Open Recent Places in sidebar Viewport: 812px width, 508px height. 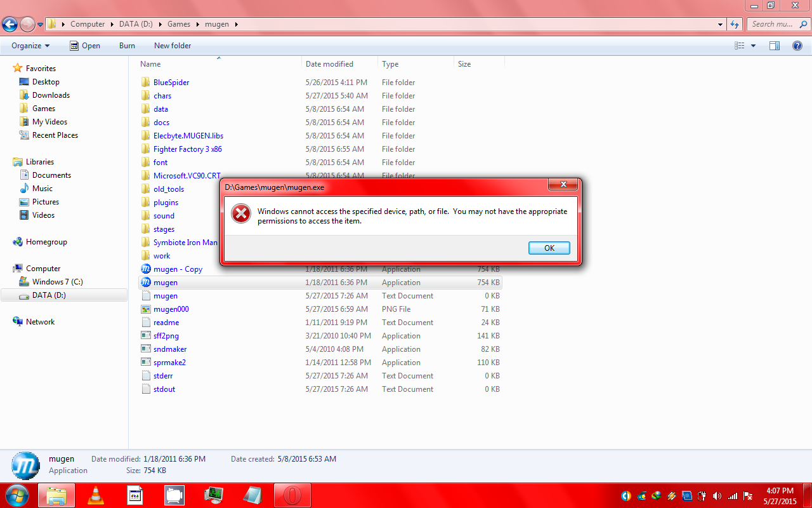pyautogui.click(x=55, y=135)
